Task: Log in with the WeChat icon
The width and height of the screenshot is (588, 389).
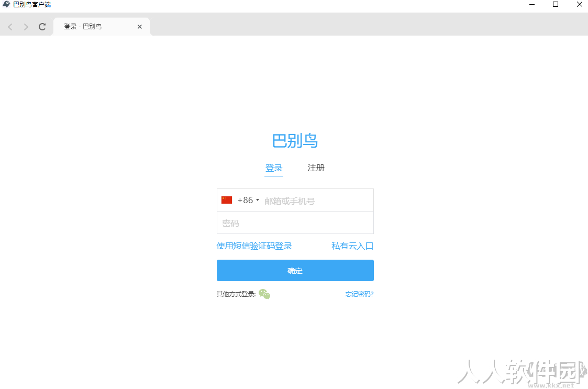Action: [264, 294]
